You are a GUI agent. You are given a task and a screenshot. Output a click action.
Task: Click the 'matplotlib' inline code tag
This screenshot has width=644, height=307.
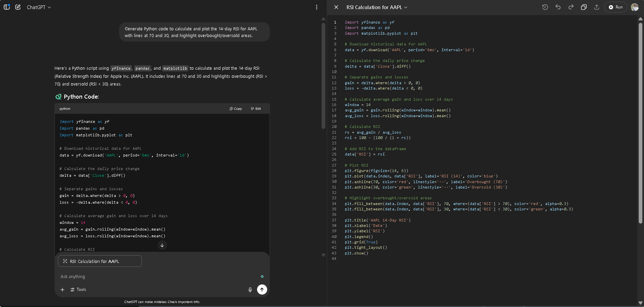175,68
